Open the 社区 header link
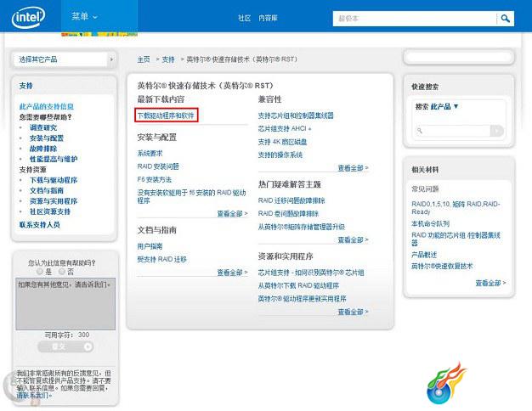532x411 pixels. point(244,18)
